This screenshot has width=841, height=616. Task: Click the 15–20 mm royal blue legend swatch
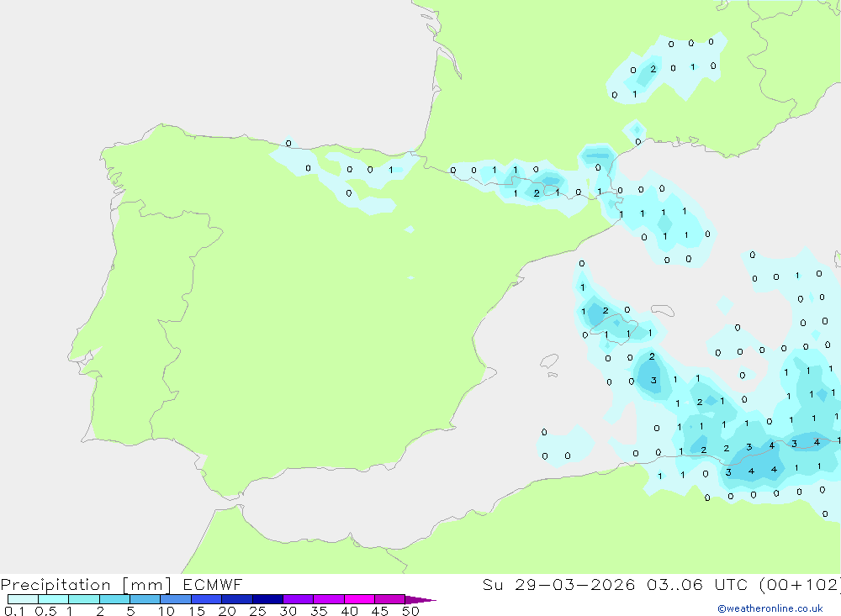coord(207,599)
